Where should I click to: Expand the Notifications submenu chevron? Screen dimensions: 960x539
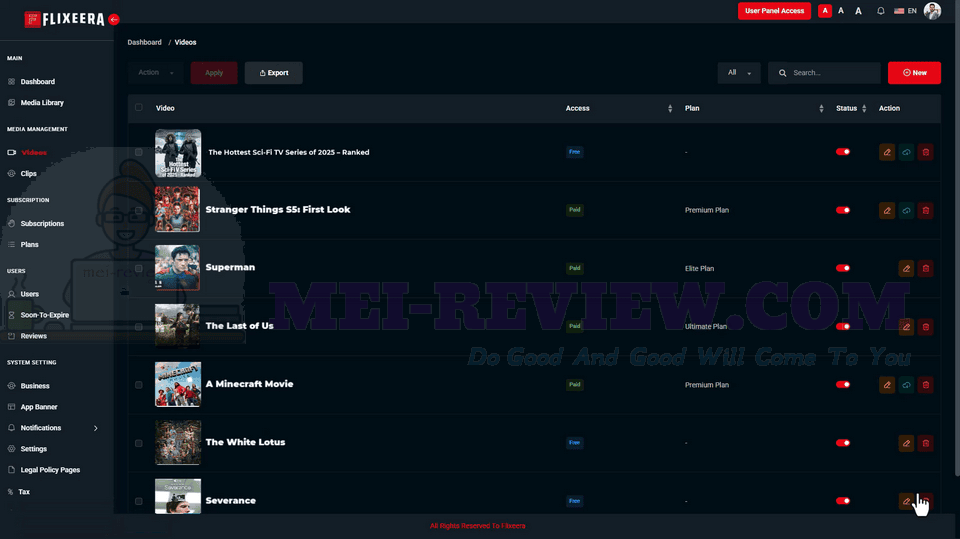[x=96, y=428]
